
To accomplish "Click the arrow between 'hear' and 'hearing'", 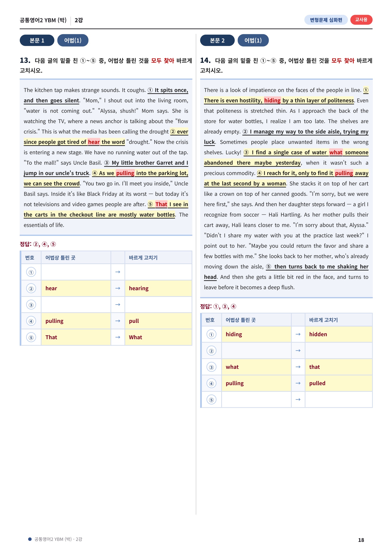I will point(118,288).
